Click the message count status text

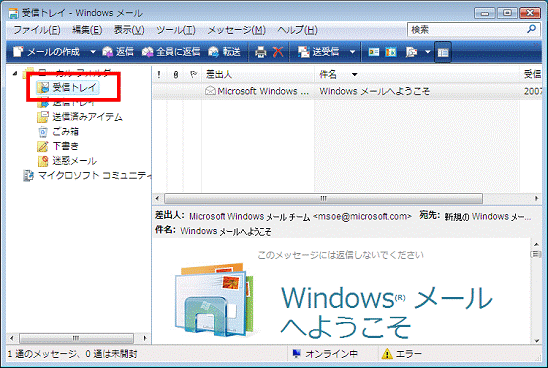point(72,354)
